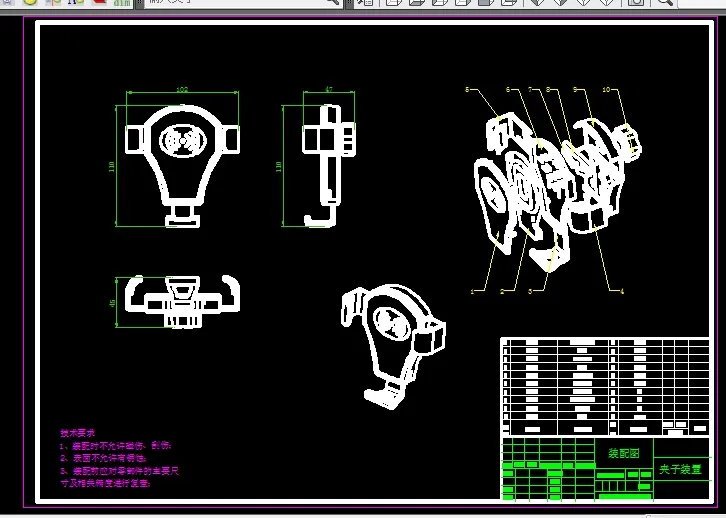The height and width of the screenshot is (518, 726).
Task: Select the dark shaded Front view cube icon
Action: (486, 2)
